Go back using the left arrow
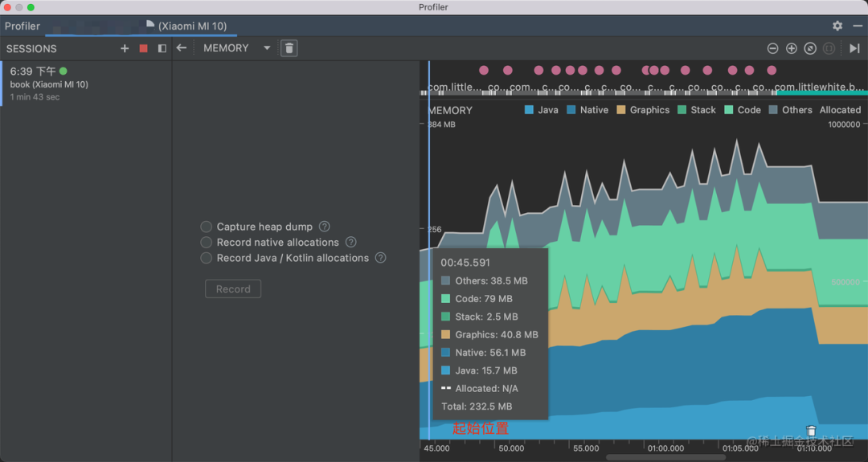The width and height of the screenshot is (868, 462). (181, 48)
